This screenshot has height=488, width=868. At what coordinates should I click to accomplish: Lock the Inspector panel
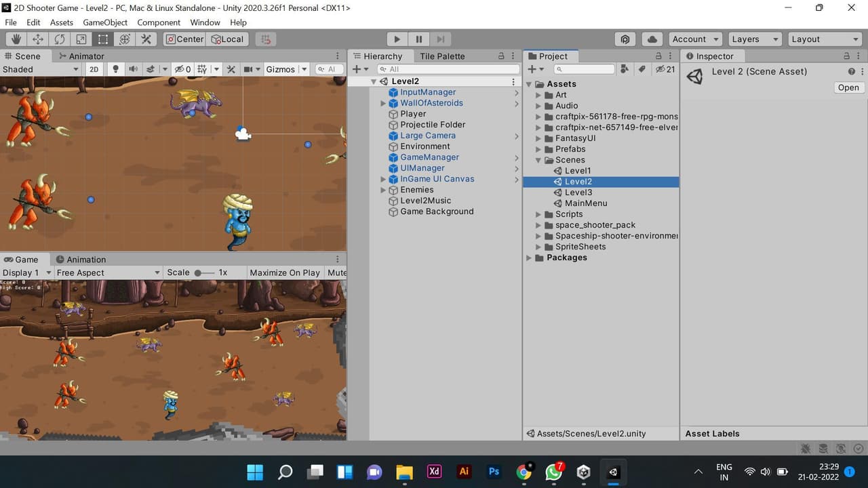pyautogui.click(x=846, y=56)
